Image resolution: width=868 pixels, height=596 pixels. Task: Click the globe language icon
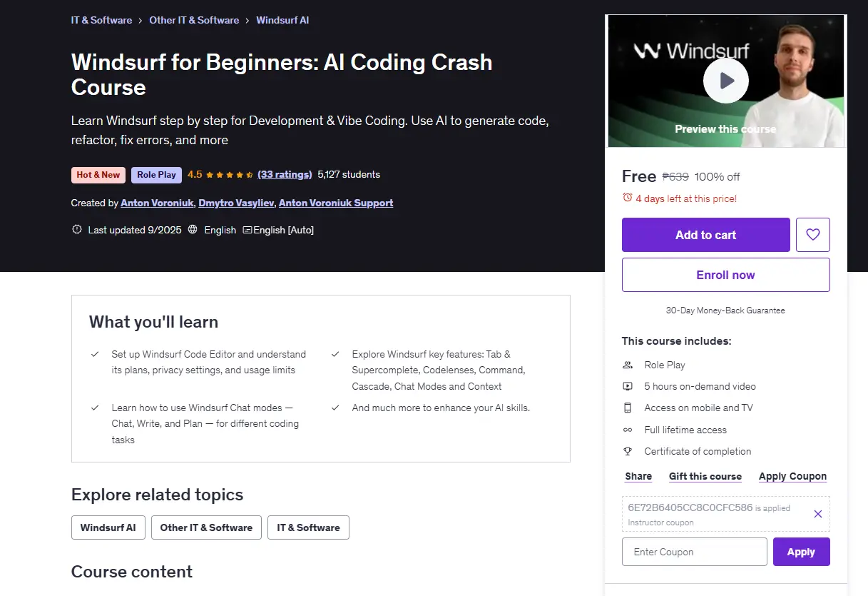coord(193,230)
